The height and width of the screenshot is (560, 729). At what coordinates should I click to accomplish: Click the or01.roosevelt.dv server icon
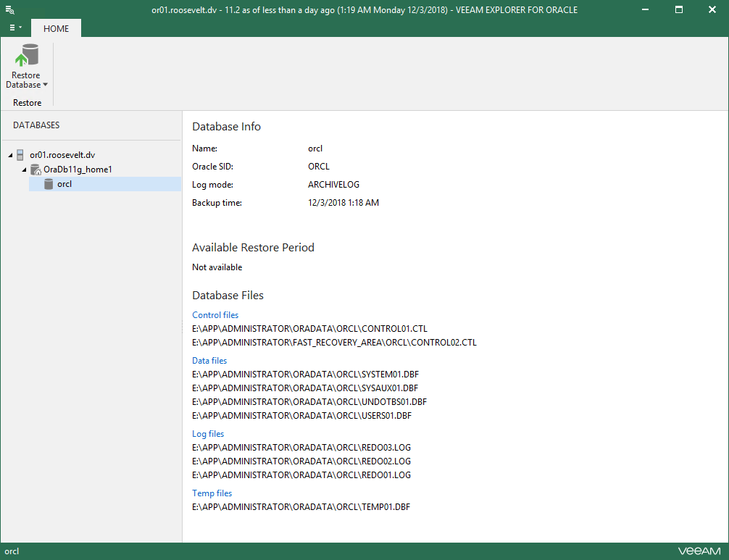click(20, 155)
